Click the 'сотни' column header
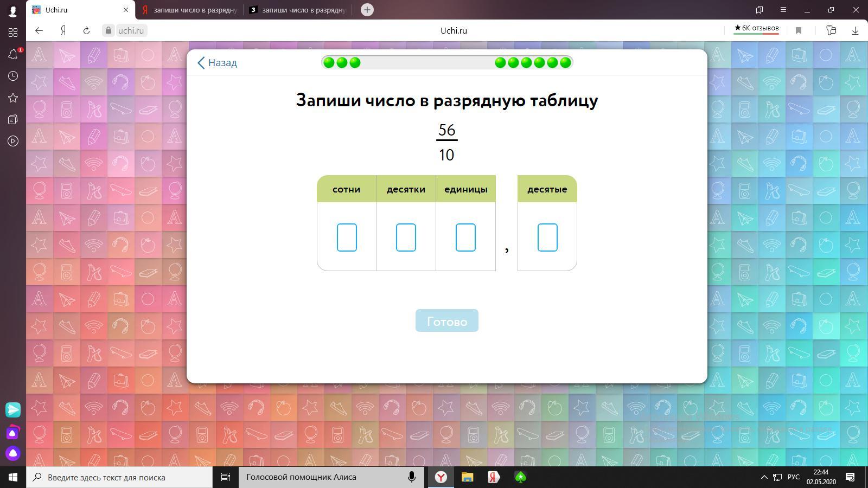Viewport: 868px width, 488px height. [346, 189]
